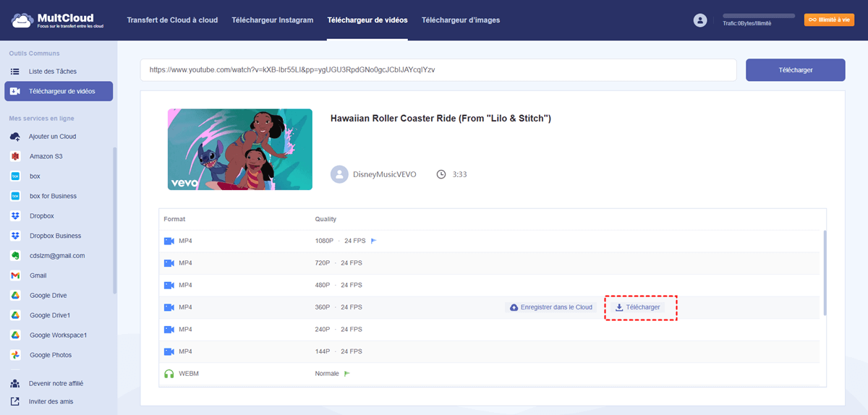
Task: Click the video icon in the 240P row
Action: [169, 330]
